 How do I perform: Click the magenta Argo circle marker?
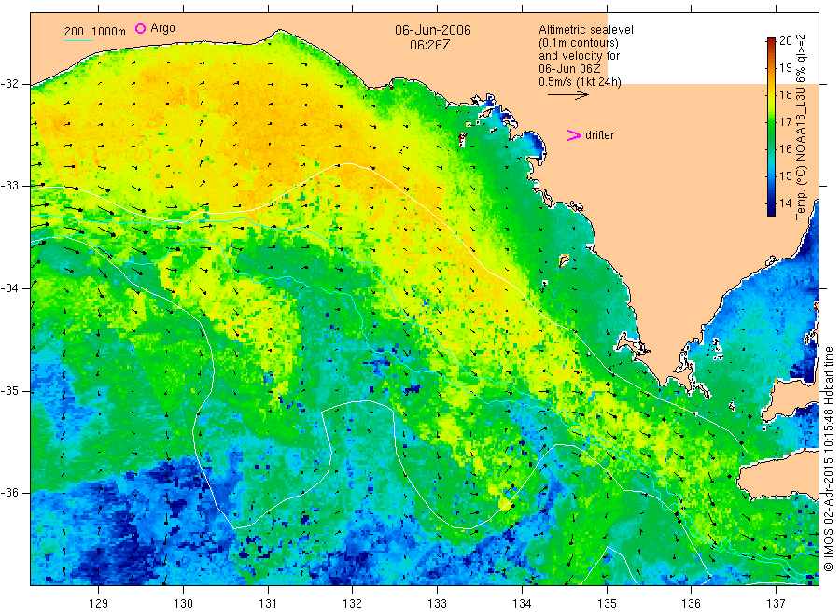[140, 28]
